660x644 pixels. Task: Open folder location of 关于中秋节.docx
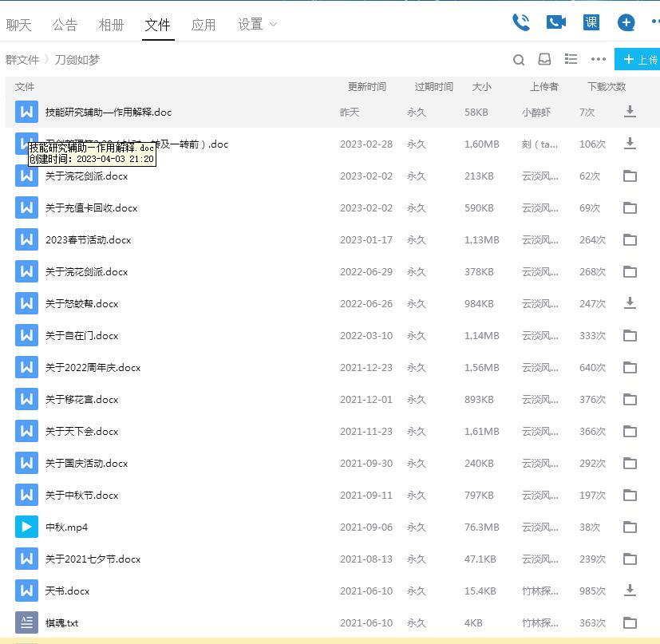[630, 495]
